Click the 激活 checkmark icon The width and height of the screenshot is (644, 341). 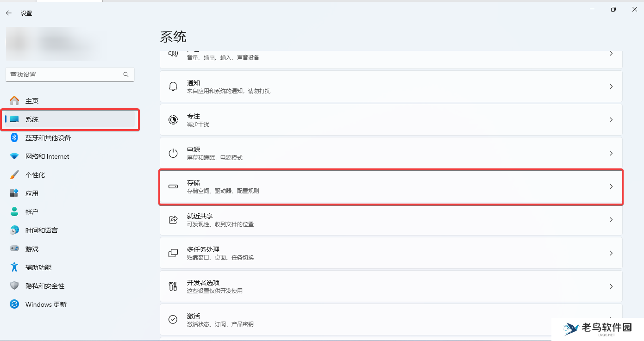[x=173, y=319]
